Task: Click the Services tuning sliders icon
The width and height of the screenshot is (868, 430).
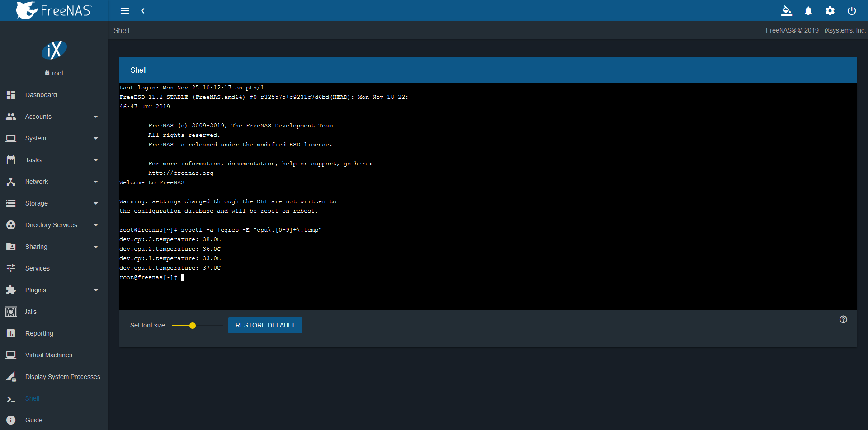Action: [11, 268]
